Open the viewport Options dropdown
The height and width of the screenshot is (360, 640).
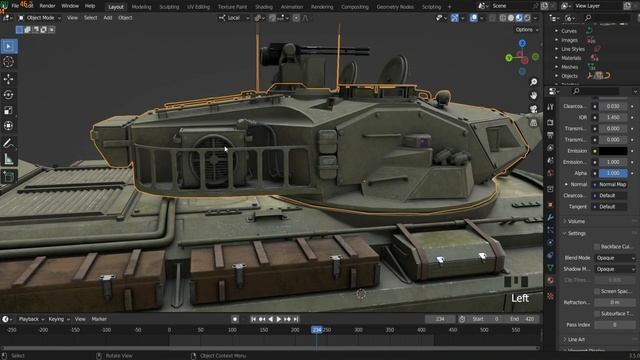coord(527,30)
